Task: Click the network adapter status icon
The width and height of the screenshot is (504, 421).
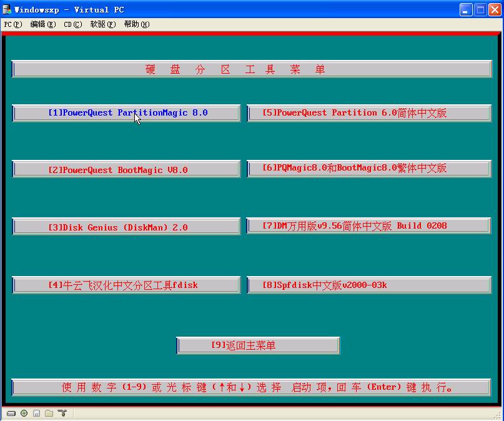Action: point(62,414)
